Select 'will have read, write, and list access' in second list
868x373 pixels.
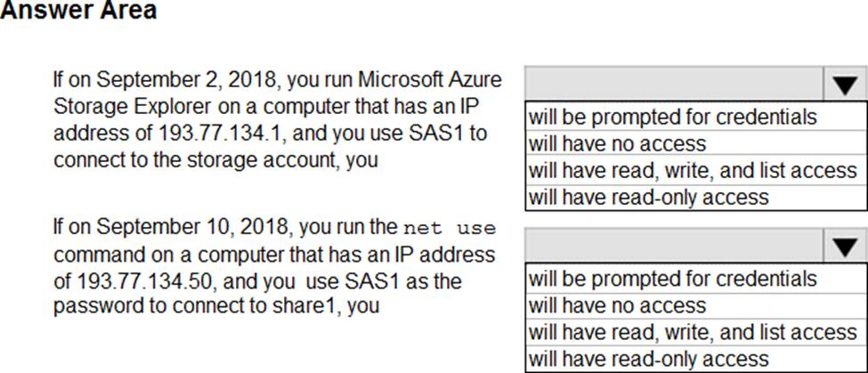tap(696, 331)
